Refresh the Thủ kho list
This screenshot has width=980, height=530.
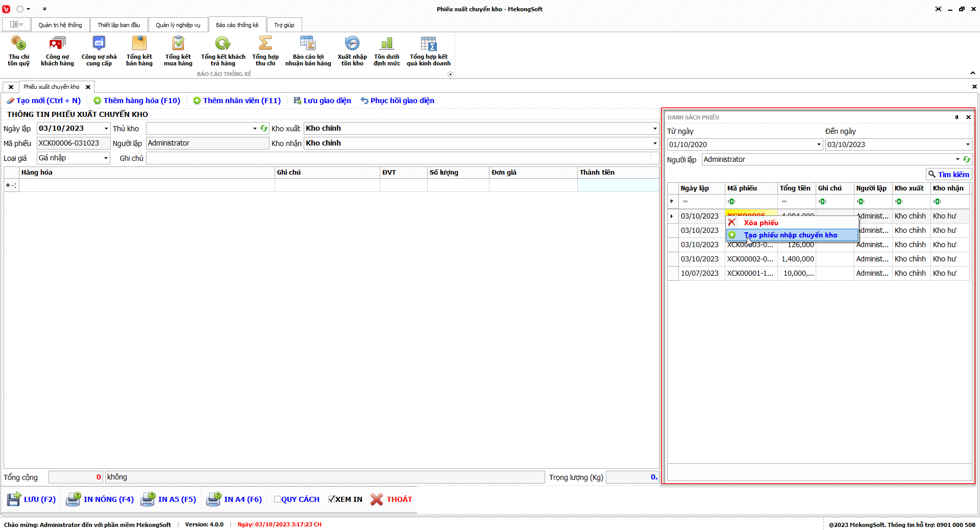[264, 129]
